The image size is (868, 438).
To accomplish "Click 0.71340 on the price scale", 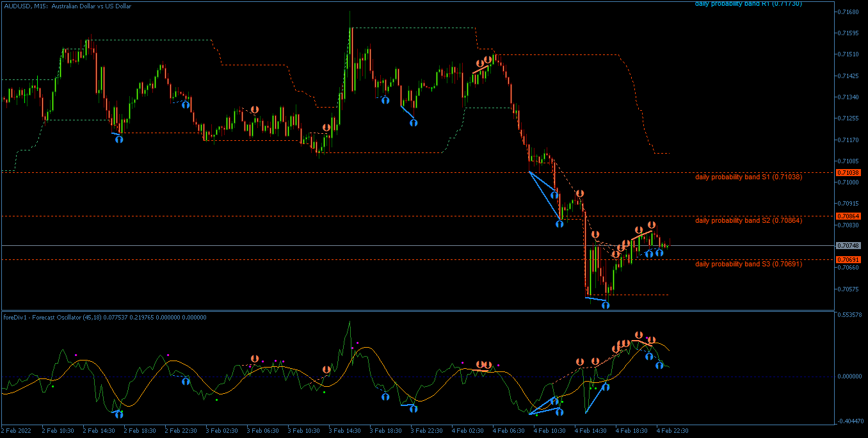I will (849, 97).
